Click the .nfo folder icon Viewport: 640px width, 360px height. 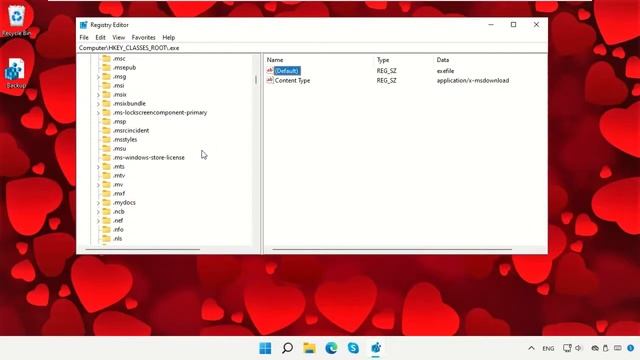pyautogui.click(x=107, y=229)
